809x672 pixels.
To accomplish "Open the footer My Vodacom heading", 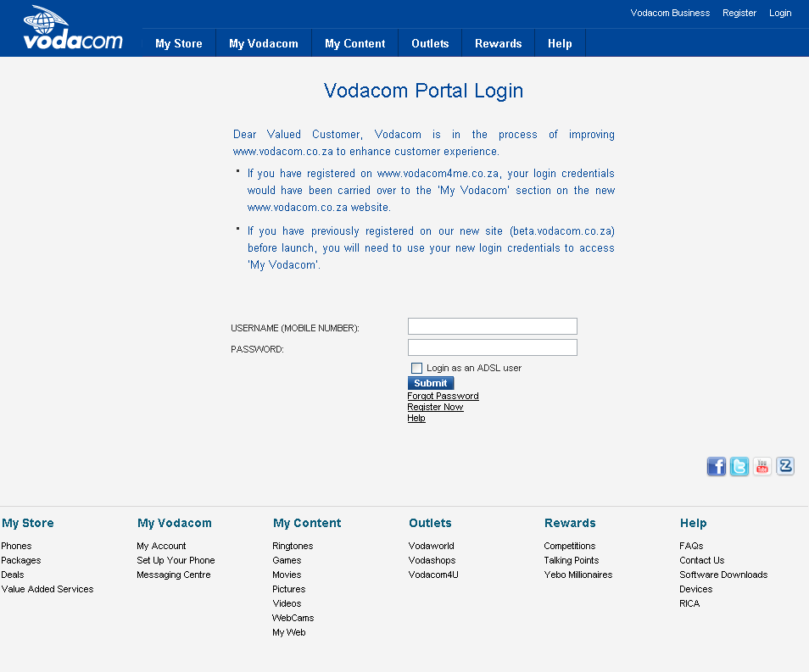I will coord(175,523).
